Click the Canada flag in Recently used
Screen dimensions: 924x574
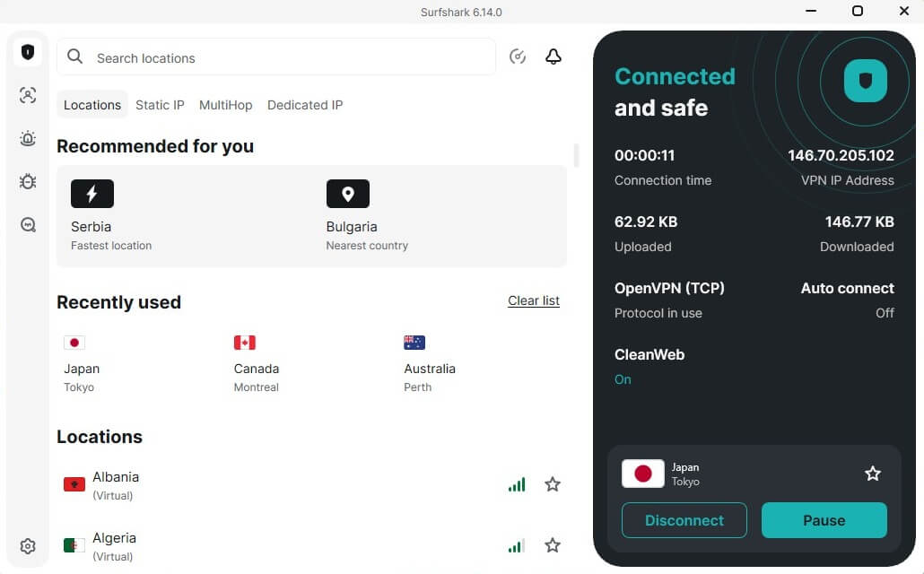[245, 343]
